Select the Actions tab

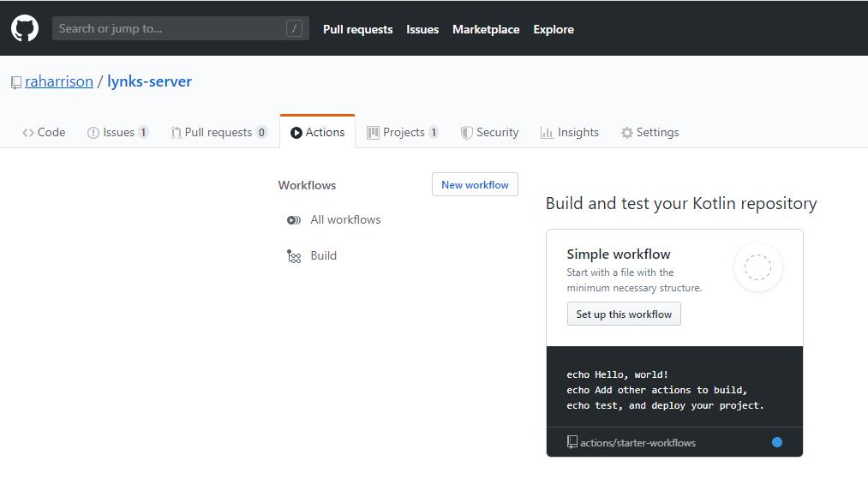coord(318,132)
